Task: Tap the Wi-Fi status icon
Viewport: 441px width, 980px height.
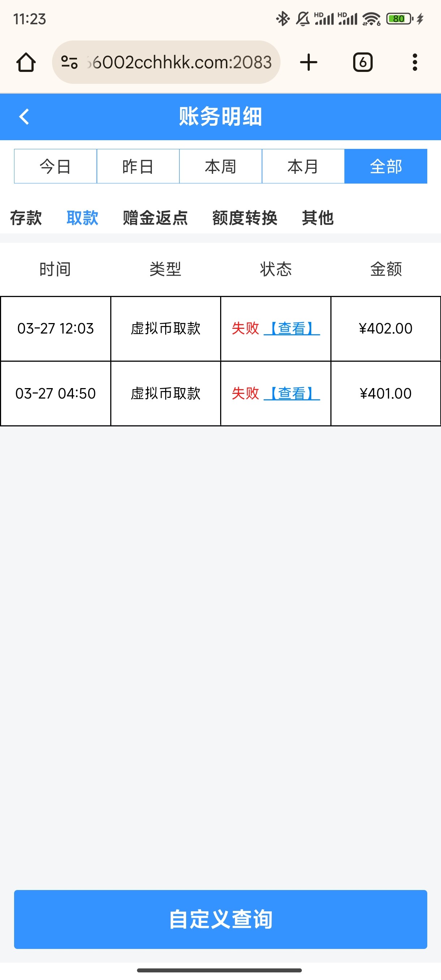Action: 371,19
